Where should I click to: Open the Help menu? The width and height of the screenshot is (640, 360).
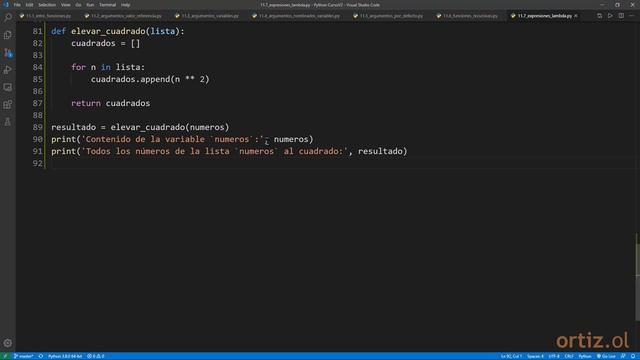tap(125, 5)
